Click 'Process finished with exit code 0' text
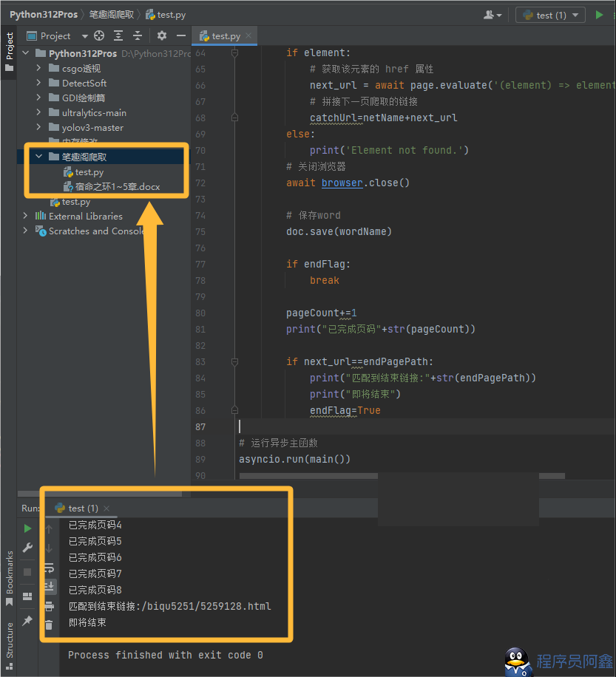 (166, 655)
